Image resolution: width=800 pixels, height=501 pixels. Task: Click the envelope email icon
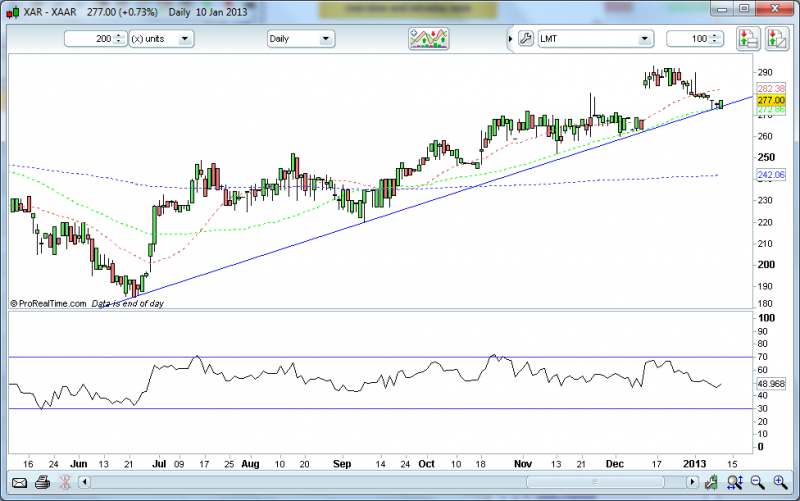pos(18,482)
